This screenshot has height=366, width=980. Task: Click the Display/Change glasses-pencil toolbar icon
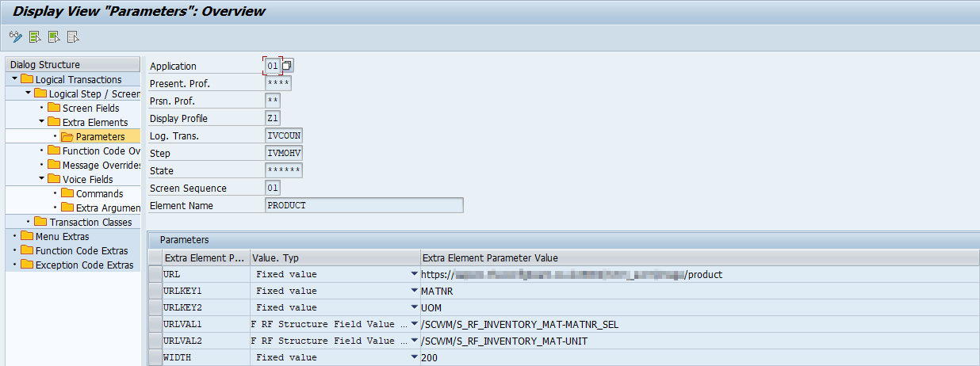coord(15,36)
